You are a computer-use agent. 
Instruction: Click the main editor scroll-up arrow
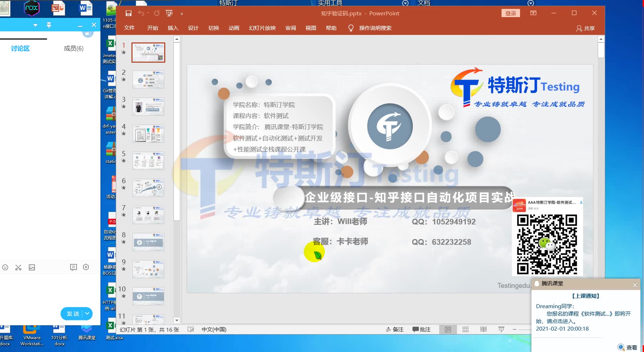[601, 39]
